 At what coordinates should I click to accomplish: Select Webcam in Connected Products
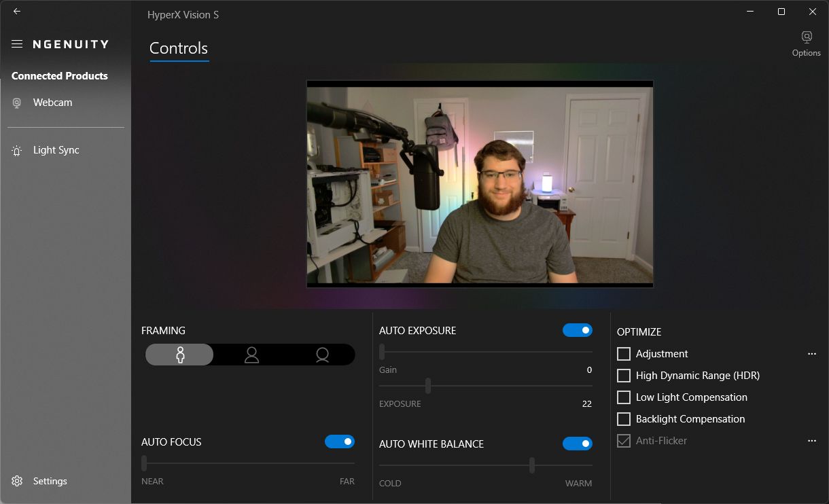coord(52,103)
